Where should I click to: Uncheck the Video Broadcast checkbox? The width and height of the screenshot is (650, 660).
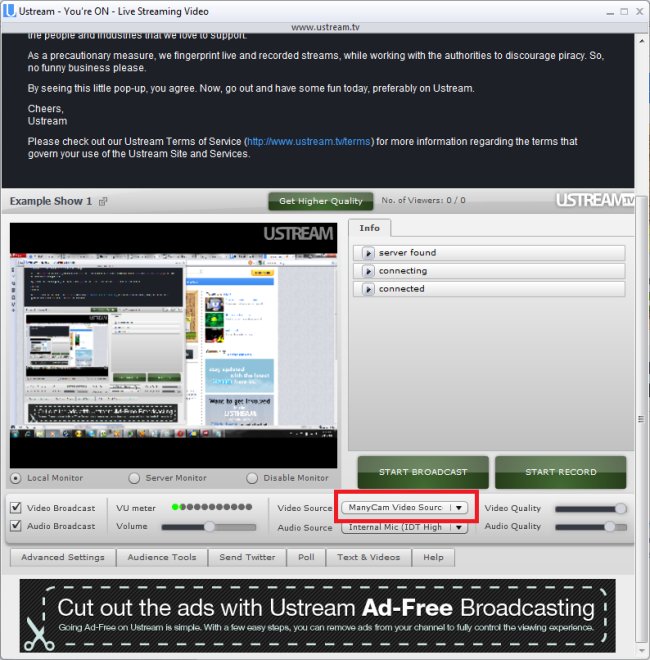(x=16, y=507)
